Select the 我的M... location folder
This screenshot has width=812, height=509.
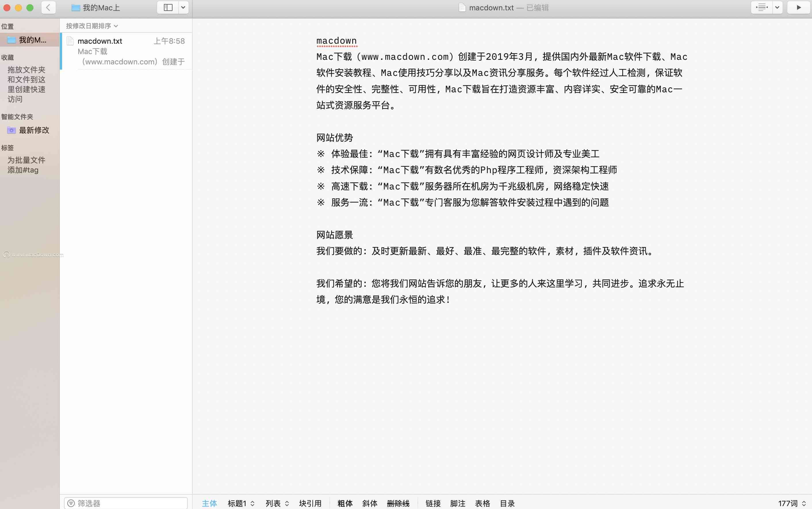[x=30, y=40]
